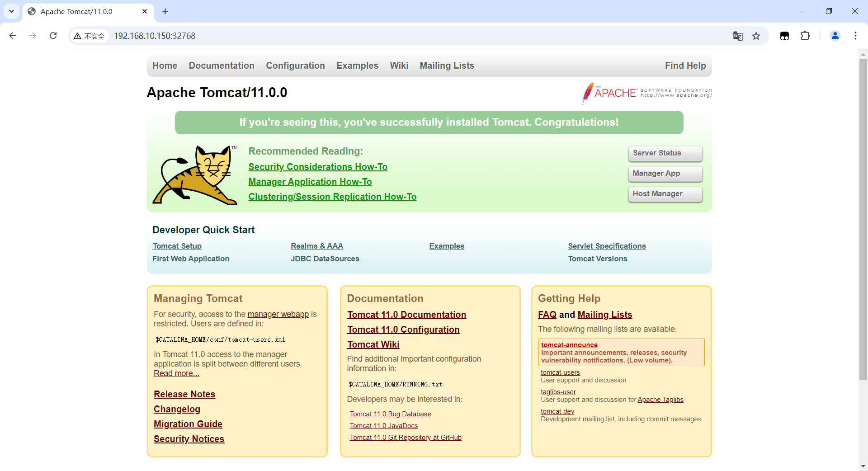Bookmark this page with the star icon
Viewport: 868px width, 471px height.
[756, 36]
